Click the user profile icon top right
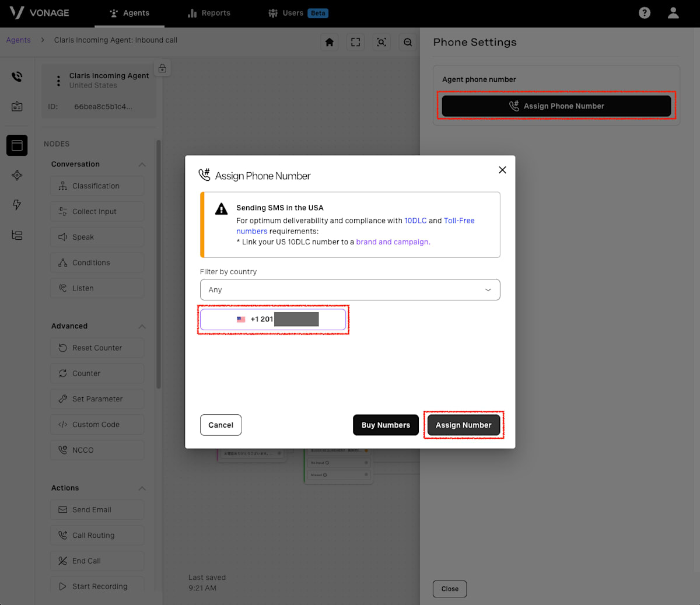Screen dimensions: 700x605 [673, 12]
